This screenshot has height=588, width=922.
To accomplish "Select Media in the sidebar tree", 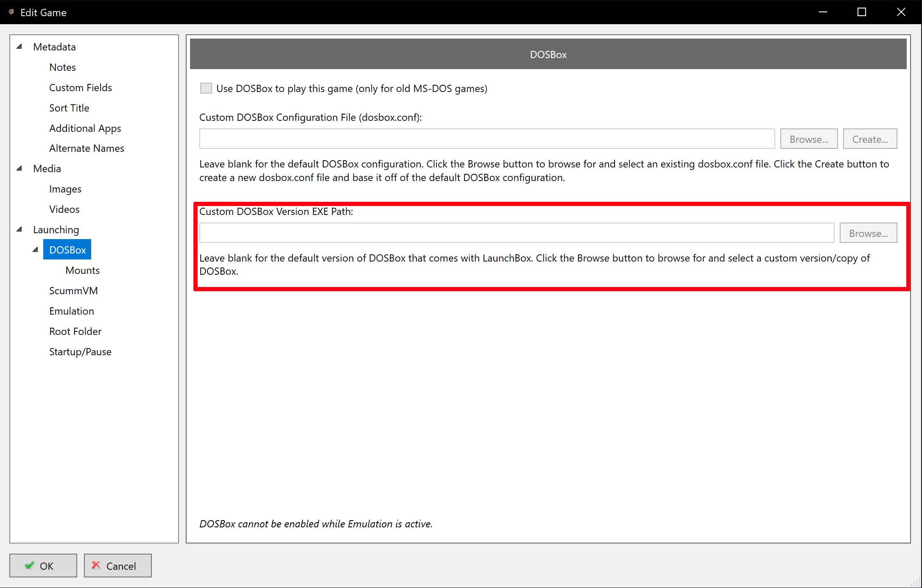I will coord(47,169).
